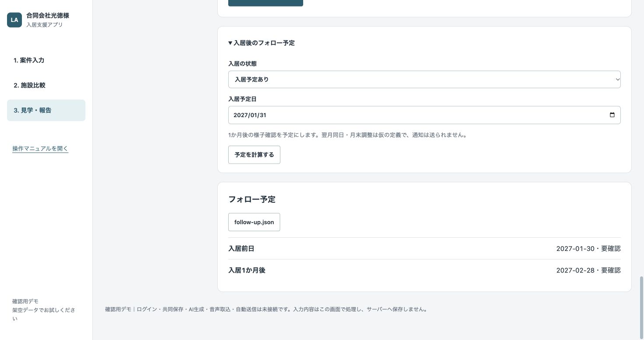This screenshot has height=340, width=644.
Task: Collapse the 入居後のフォロー予定 section
Action: click(262, 43)
